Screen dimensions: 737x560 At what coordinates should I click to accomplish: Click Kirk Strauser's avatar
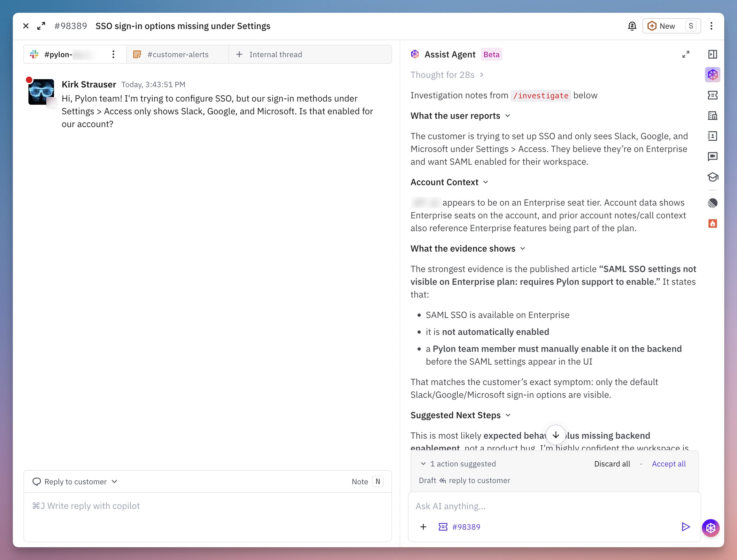point(41,92)
